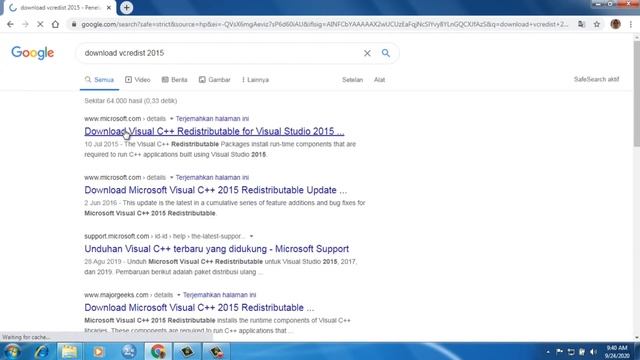Open the Chrome three-dot menu
The image size is (640, 360).
pos(631,24)
